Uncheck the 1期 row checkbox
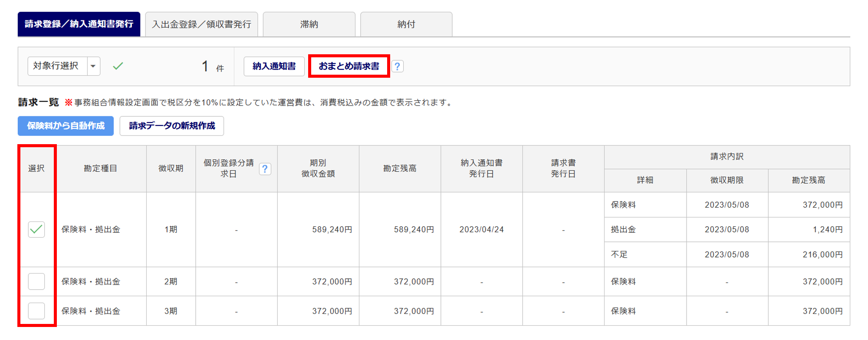 36,229
